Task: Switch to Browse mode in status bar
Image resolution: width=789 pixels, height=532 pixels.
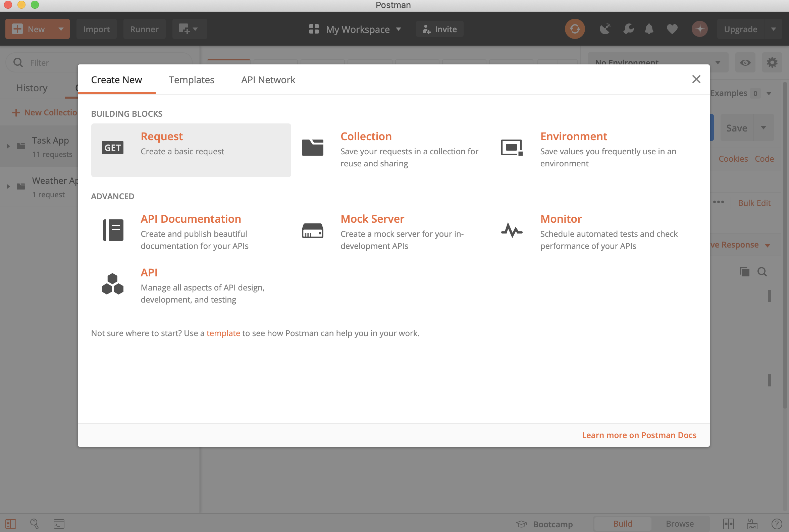Action: click(x=680, y=524)
